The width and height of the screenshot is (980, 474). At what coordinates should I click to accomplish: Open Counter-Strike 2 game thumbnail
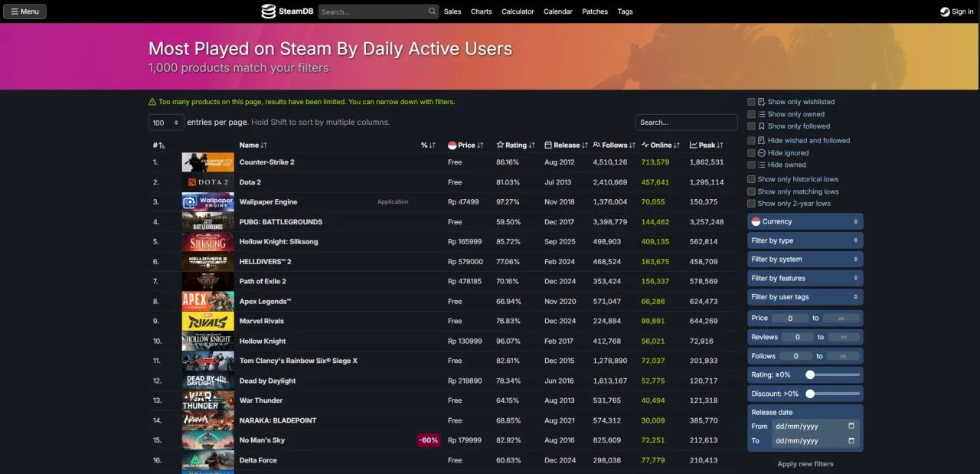(x=207, y=162)
